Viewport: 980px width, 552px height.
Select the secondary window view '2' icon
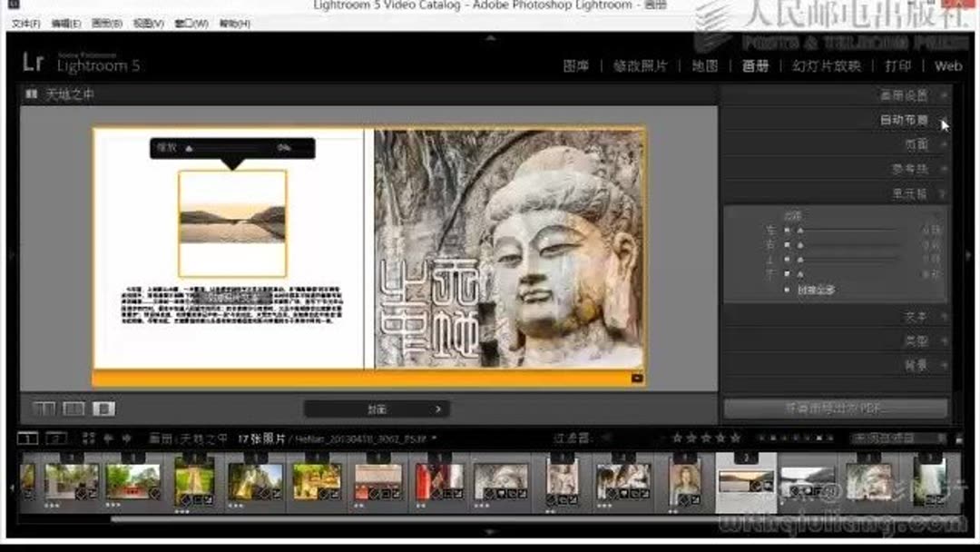click(x=54, y=439)
